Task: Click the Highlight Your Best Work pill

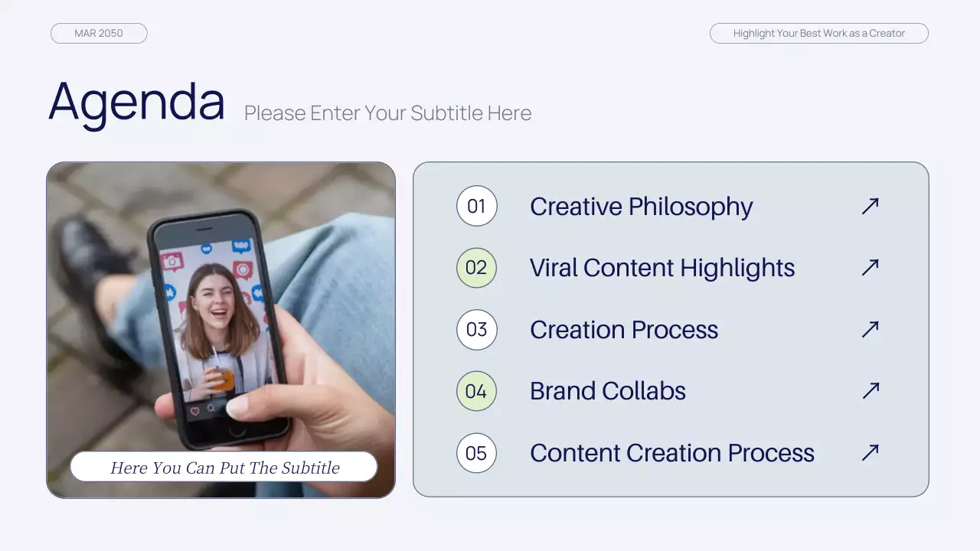Action: tap(819, 33)
